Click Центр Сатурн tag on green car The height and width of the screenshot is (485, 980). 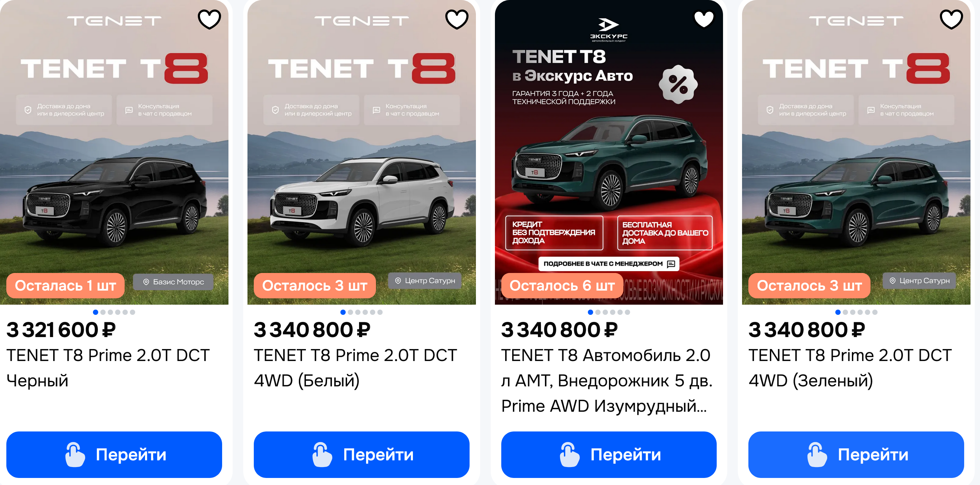coord(919,281)
